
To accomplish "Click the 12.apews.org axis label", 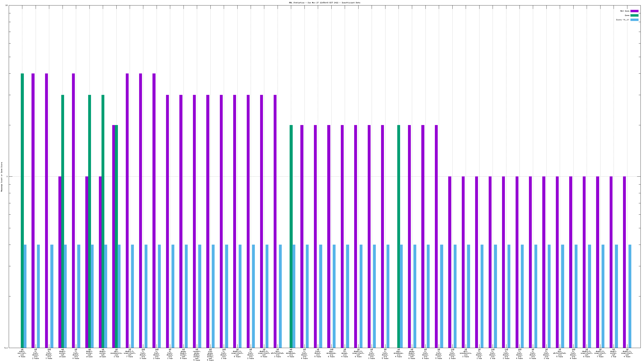I will coord(345,353).
